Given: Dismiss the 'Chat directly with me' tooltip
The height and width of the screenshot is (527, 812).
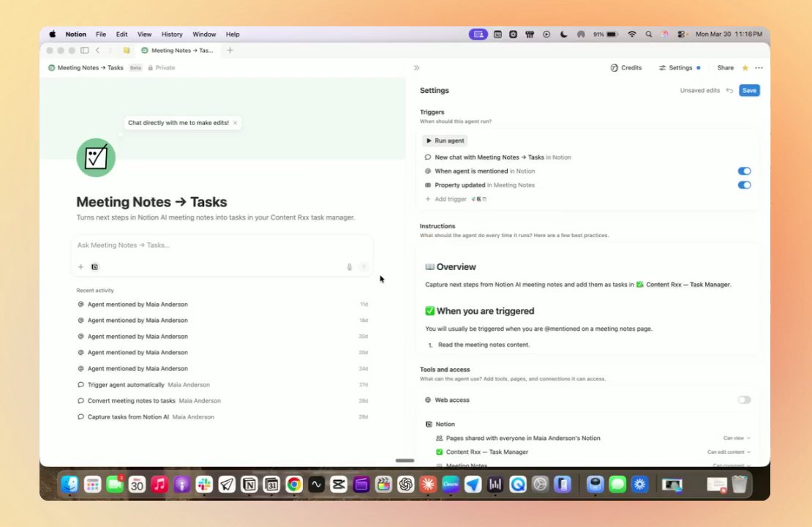Looking at the screenshot, I should tap(235, 123).
